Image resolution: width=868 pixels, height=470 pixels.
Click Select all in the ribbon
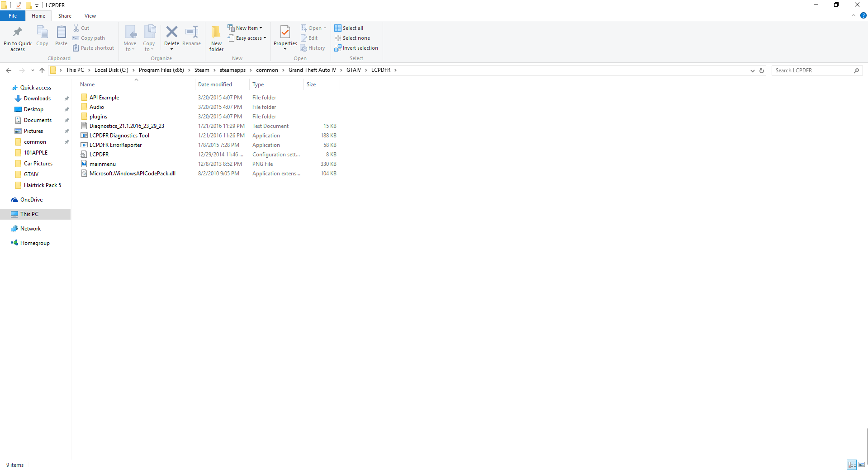349,28
